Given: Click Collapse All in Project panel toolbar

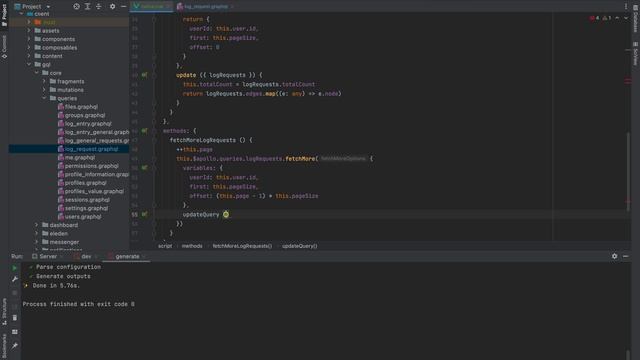Looking at the screenshot, I should coord(99,7).
